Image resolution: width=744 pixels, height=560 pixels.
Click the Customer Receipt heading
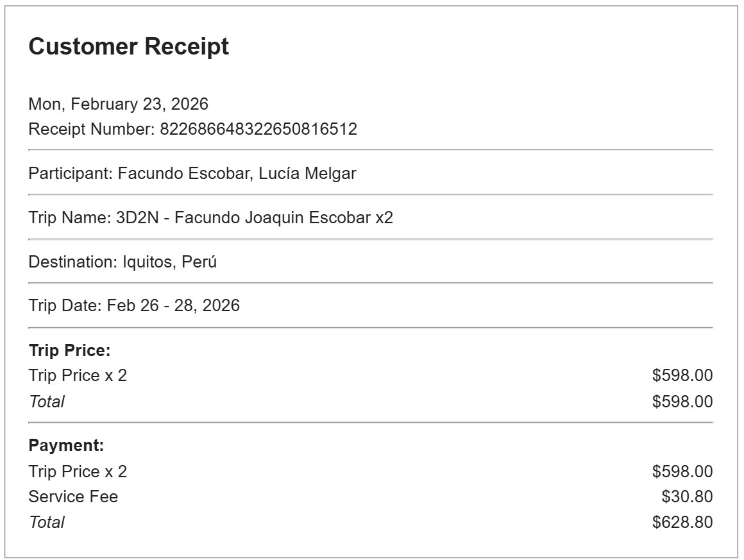tap(128, 47)
